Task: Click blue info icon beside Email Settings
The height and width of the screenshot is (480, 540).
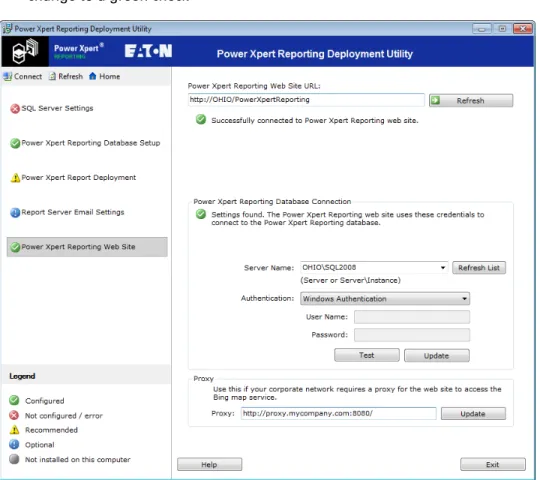Action: coord(15,213)
